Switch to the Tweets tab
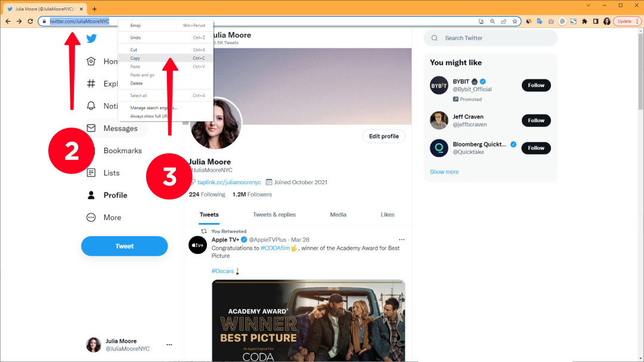The image size is (644, 362). 209,215
